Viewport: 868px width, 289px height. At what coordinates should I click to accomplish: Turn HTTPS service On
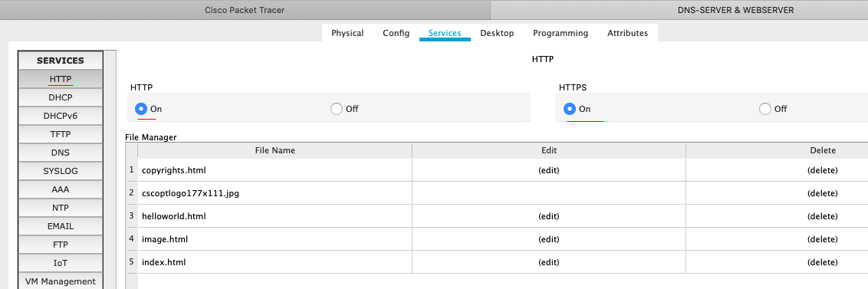(570, 109)
